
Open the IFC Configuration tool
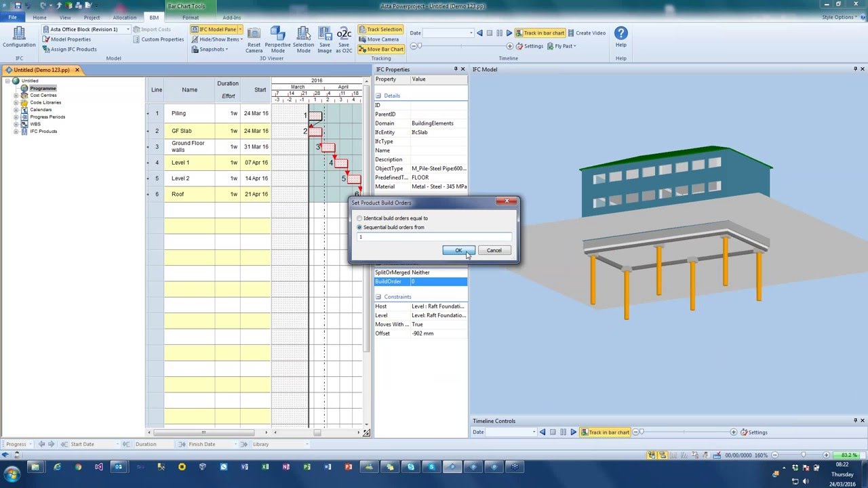coord(19,38)
